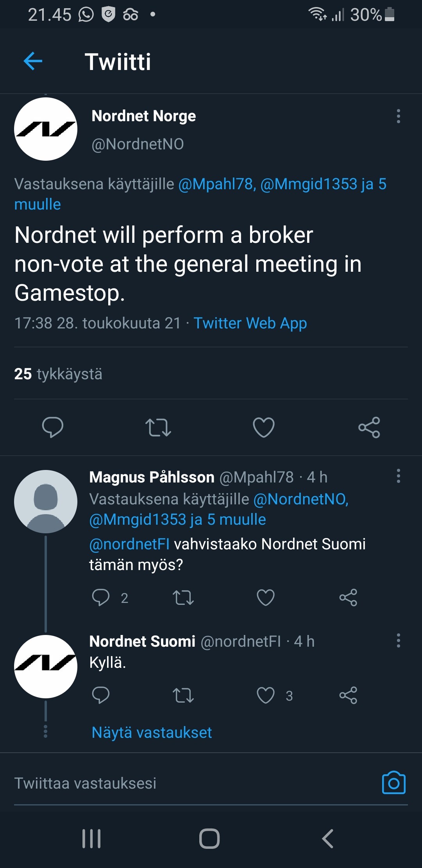Screen dimensions: 422x868
Task: Open the Nordnet Norge profile avatar
Action: pyautogui.click(x=46, y=129)
